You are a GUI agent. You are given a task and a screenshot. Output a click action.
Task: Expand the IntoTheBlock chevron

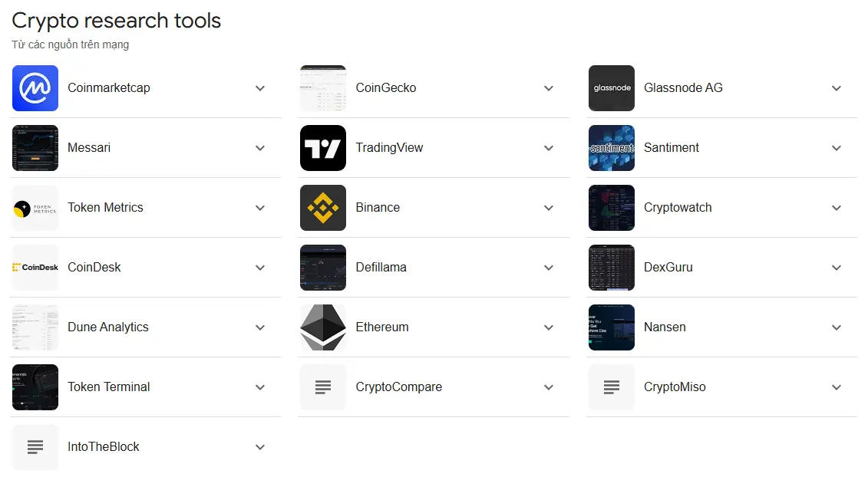coord(260,447)
